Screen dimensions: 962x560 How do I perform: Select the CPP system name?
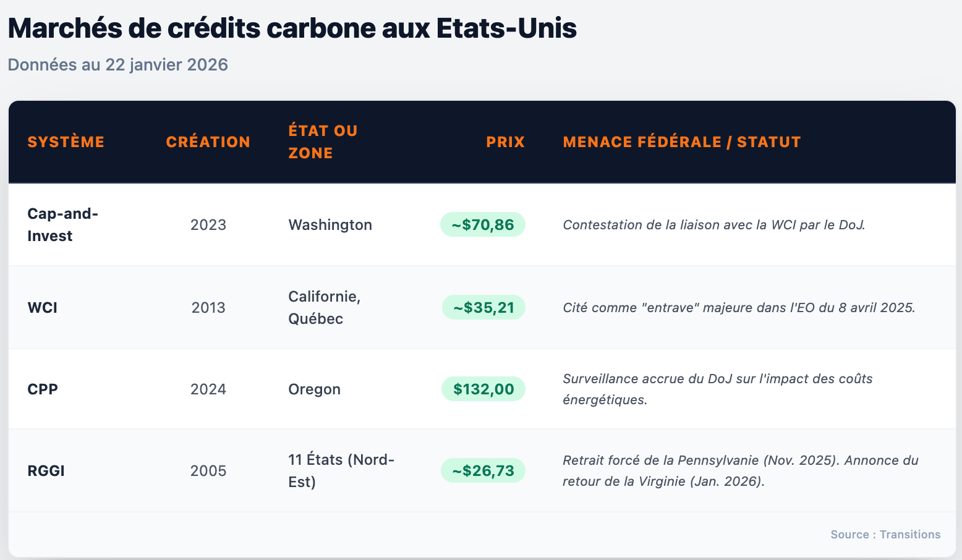[43, 389]
